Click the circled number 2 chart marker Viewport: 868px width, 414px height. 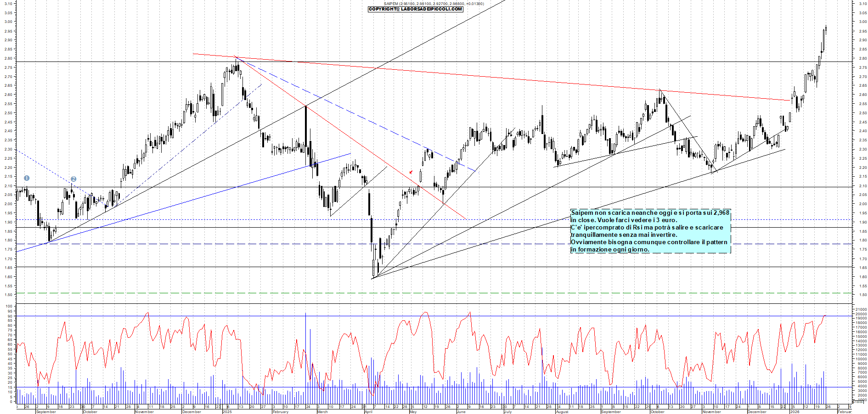point(73,179)
